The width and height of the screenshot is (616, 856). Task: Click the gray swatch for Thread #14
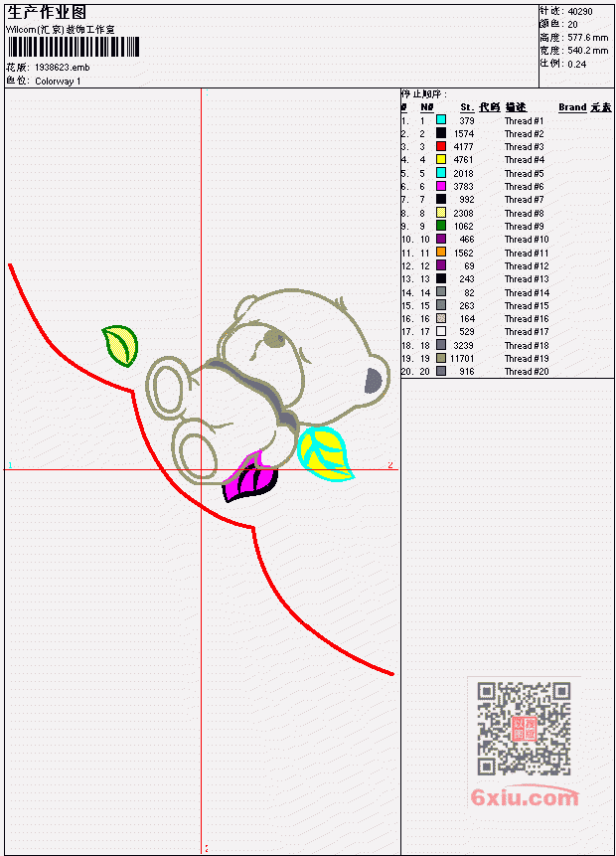pos(441,292)
